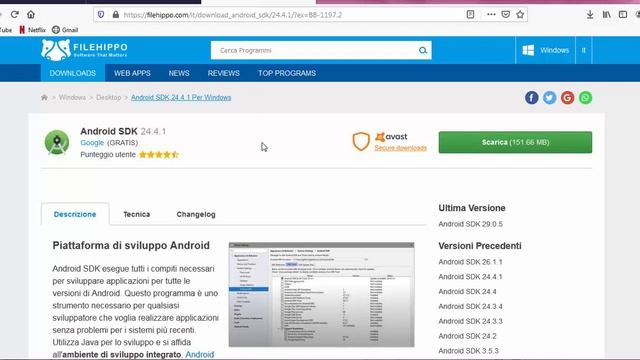The width and height of the screenshot is (640, 360).
Task: Go to Desktop breadcrumb link
Action: [109, 98]
